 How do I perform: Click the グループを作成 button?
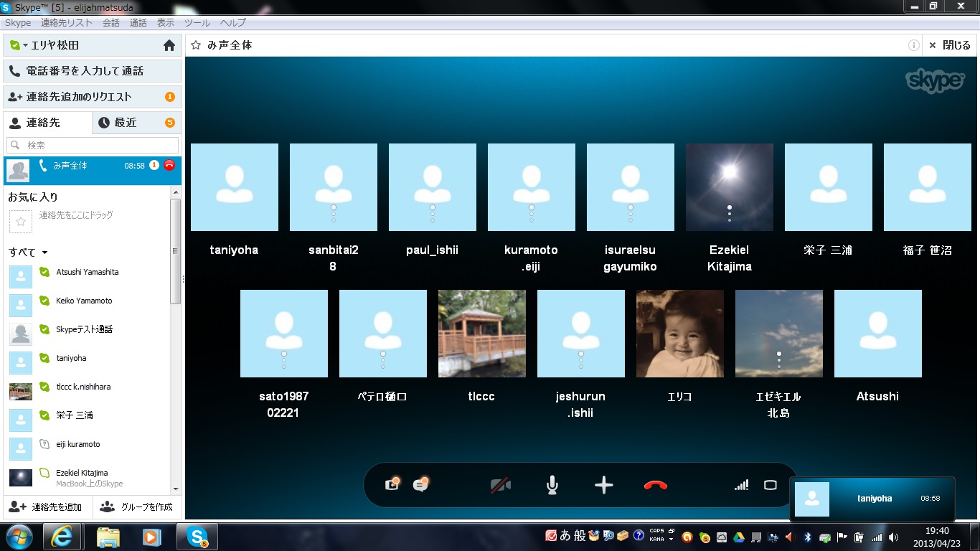tap(137, 507)
